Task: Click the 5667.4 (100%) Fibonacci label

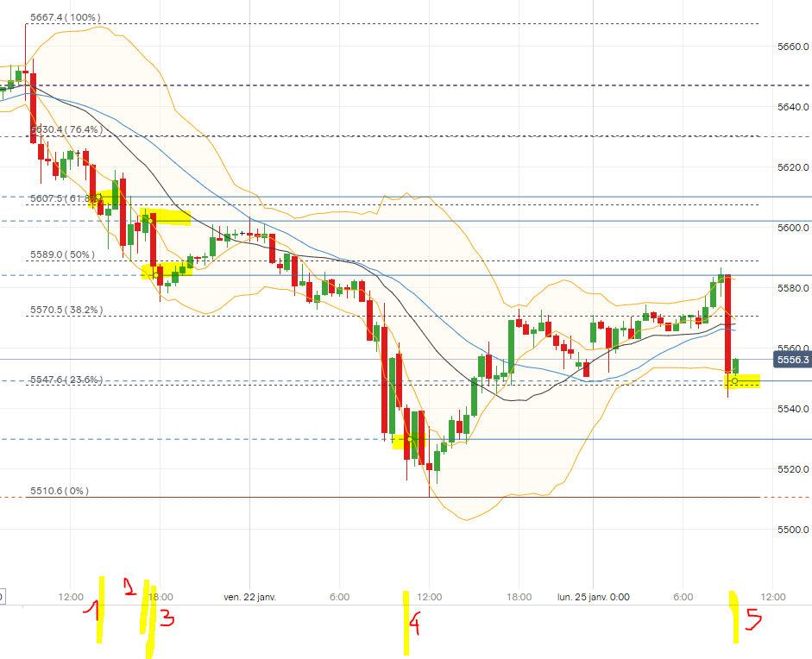Action: coord(66,17)
